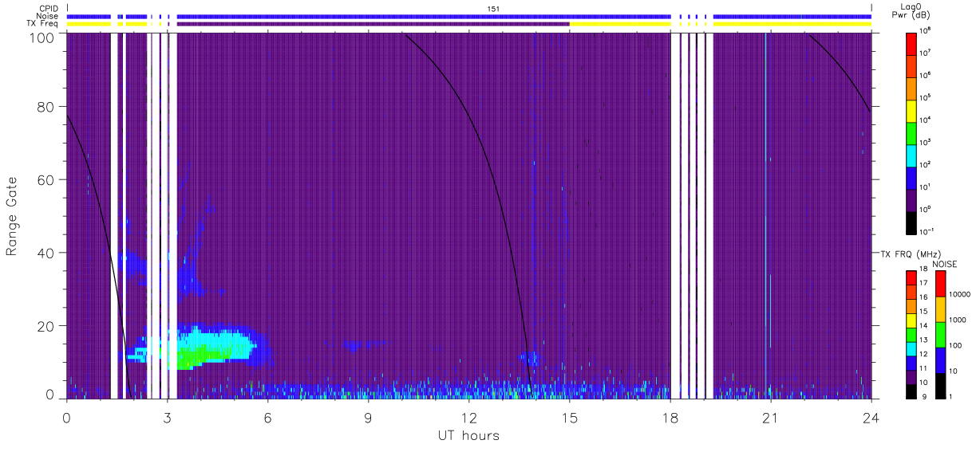Click the '12' tick on UT hours axis
980x452 pixels.
[x=468, y=417]
